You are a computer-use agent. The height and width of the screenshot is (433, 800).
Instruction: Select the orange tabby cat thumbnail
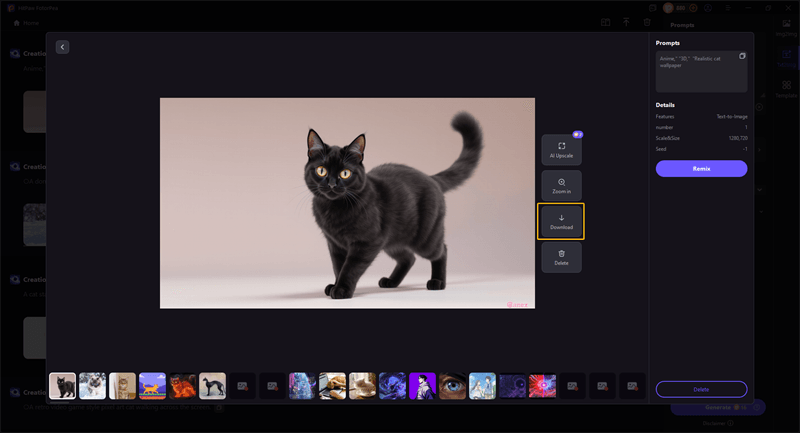tap(122, 386)
